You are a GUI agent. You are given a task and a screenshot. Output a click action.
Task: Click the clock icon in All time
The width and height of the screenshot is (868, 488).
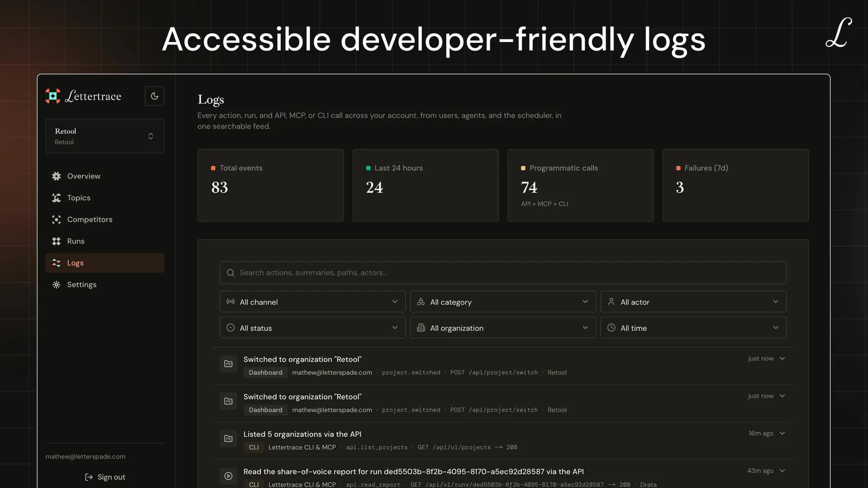tap(611, 328)
